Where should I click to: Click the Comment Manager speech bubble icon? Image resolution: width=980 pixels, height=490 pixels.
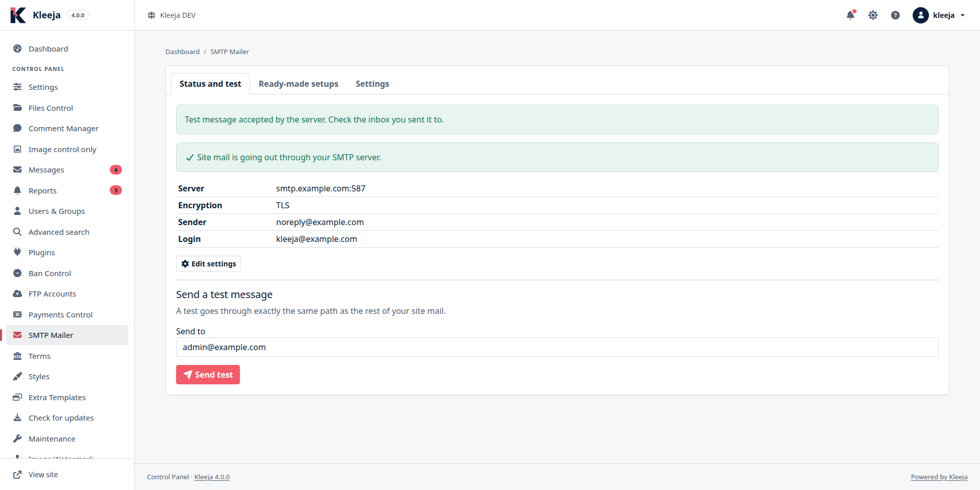tap(17, 128)
